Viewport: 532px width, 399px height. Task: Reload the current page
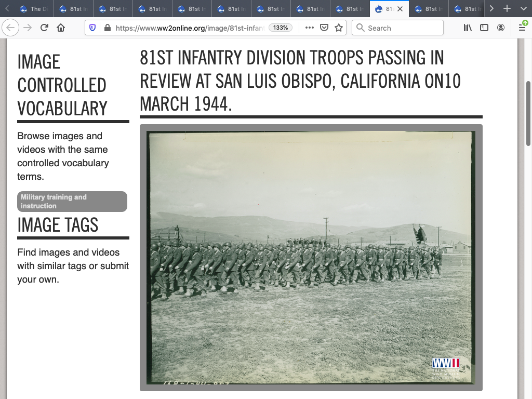(x=44, y=28)
